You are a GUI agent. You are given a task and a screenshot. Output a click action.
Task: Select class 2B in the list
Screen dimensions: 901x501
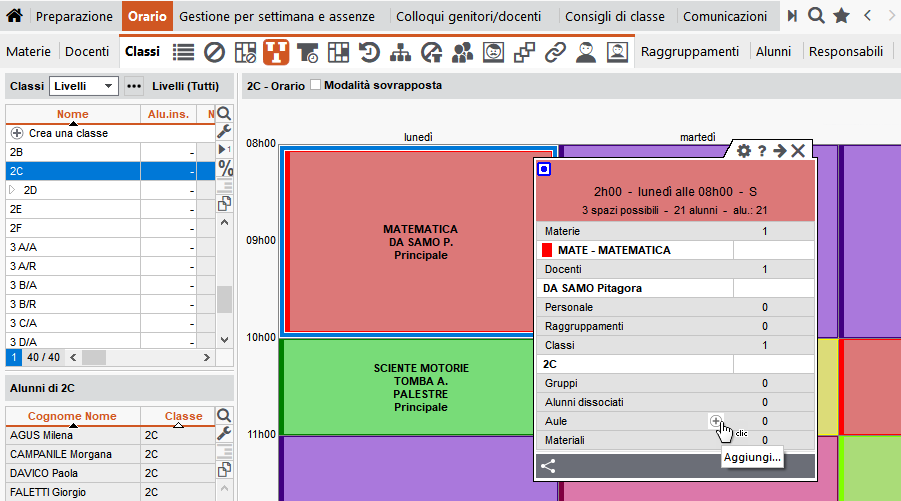click(x=73, y=152)
